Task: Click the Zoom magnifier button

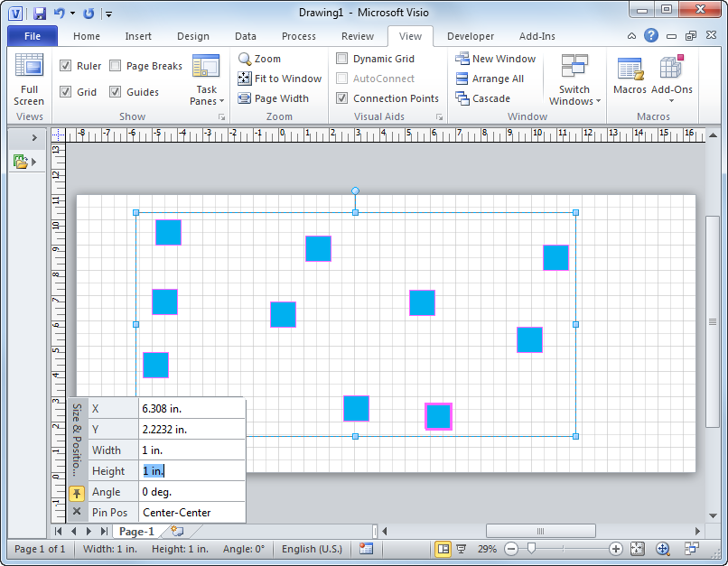Action: click(x=259, y=59)
